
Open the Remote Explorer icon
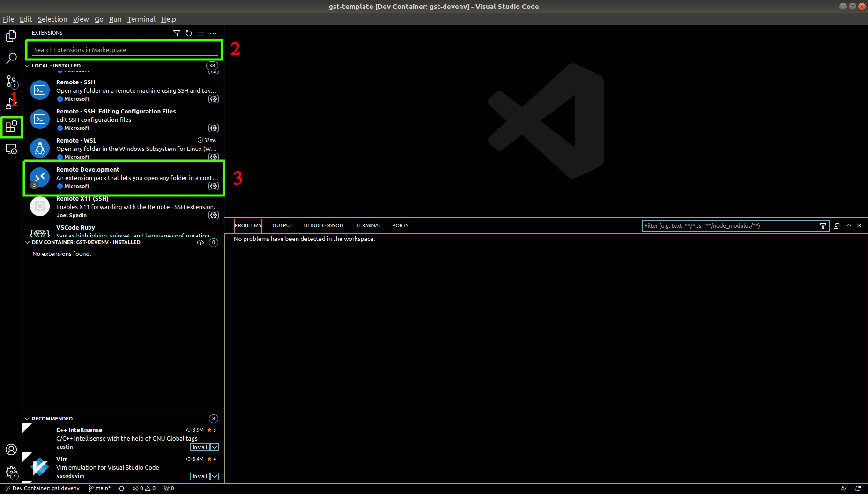(11, 149)
